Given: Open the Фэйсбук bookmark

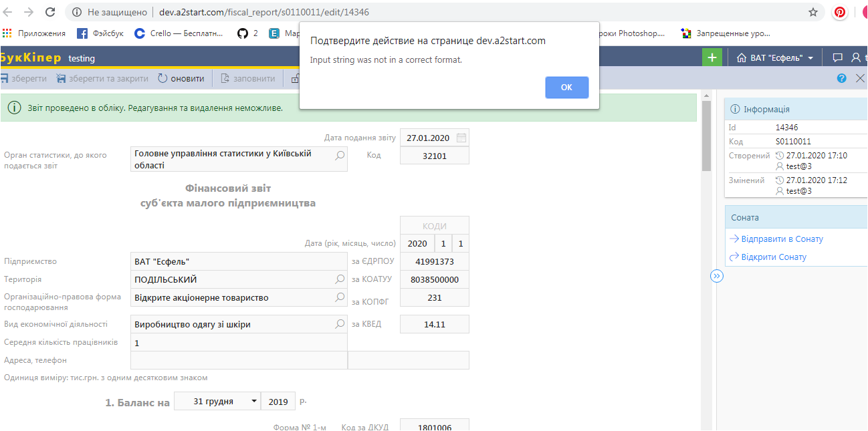Looking at the screenshot, I should pos(100,33).
